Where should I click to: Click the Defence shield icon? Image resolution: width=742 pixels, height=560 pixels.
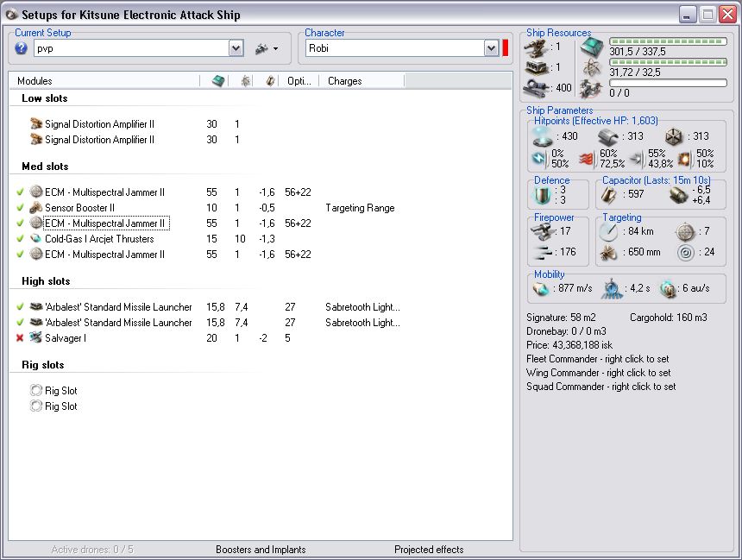543,195
